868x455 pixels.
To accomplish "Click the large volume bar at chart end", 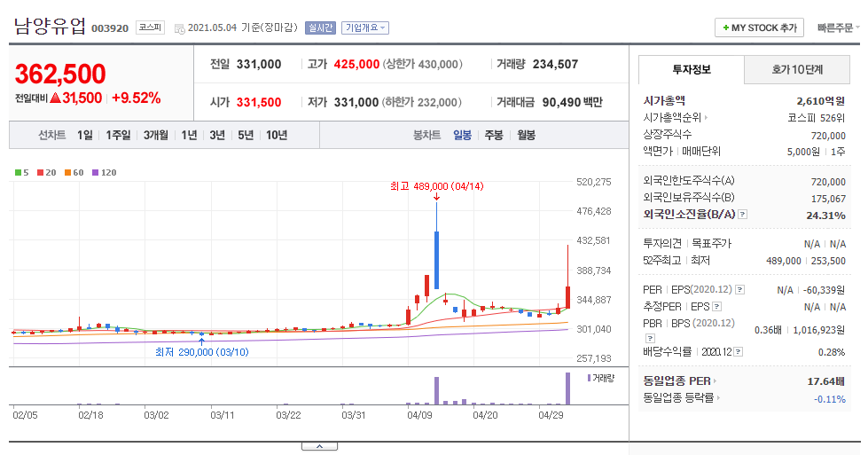I will point(568,388).
